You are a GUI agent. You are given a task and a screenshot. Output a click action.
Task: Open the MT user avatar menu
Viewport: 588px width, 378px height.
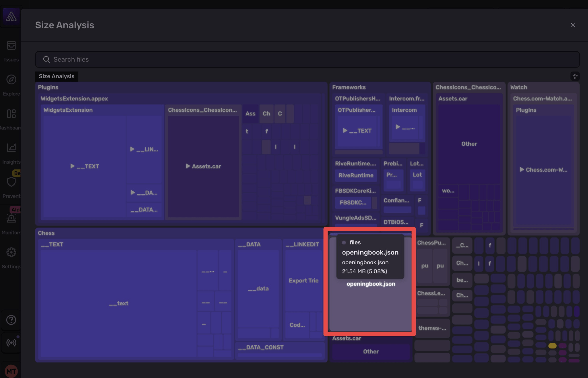pos(11,371)
